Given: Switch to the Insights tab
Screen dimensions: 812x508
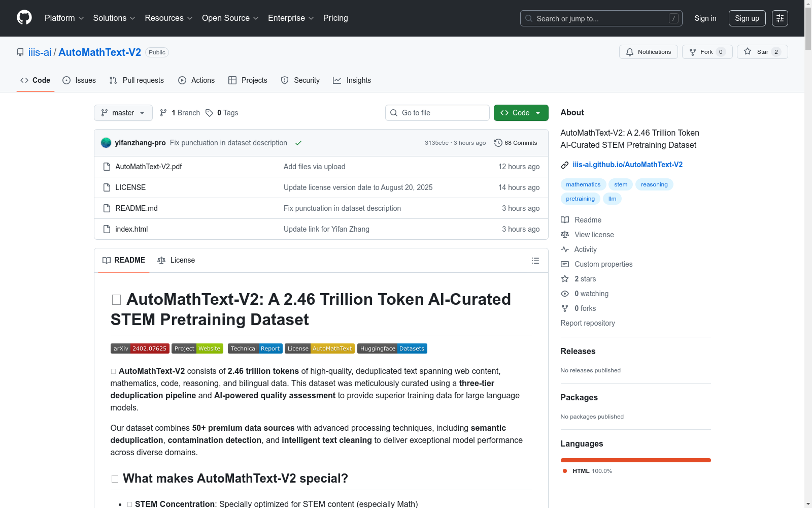Looking at the screenshot, I should click(352, 80).
